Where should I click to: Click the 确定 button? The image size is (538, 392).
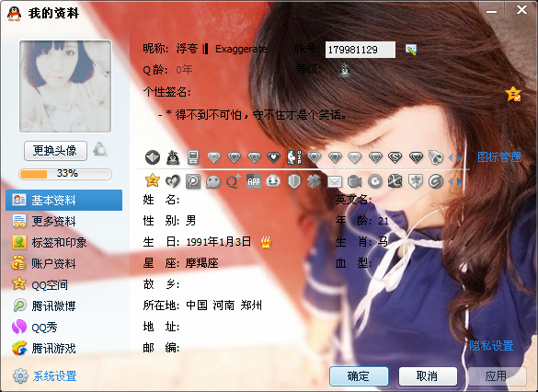click(359, 376)
